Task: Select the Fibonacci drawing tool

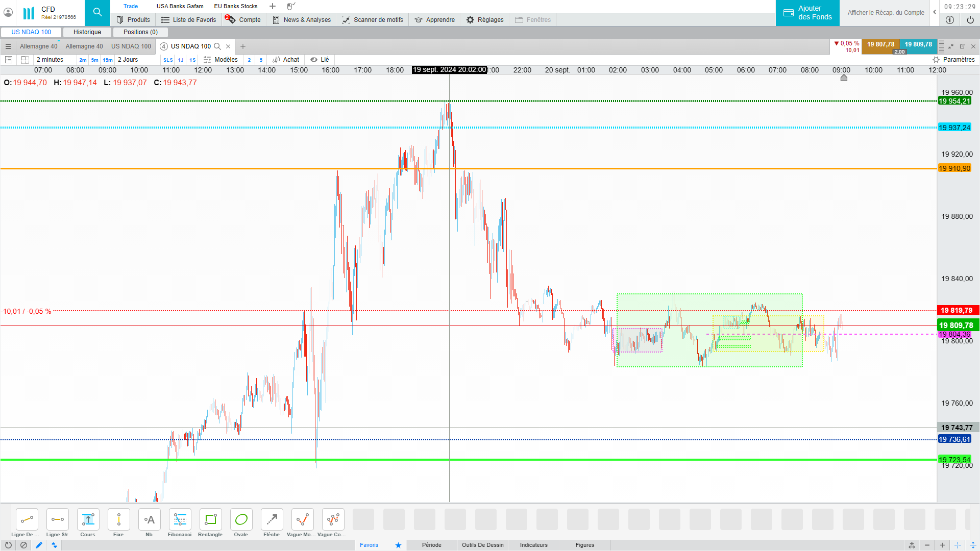Action: point(180,520)
